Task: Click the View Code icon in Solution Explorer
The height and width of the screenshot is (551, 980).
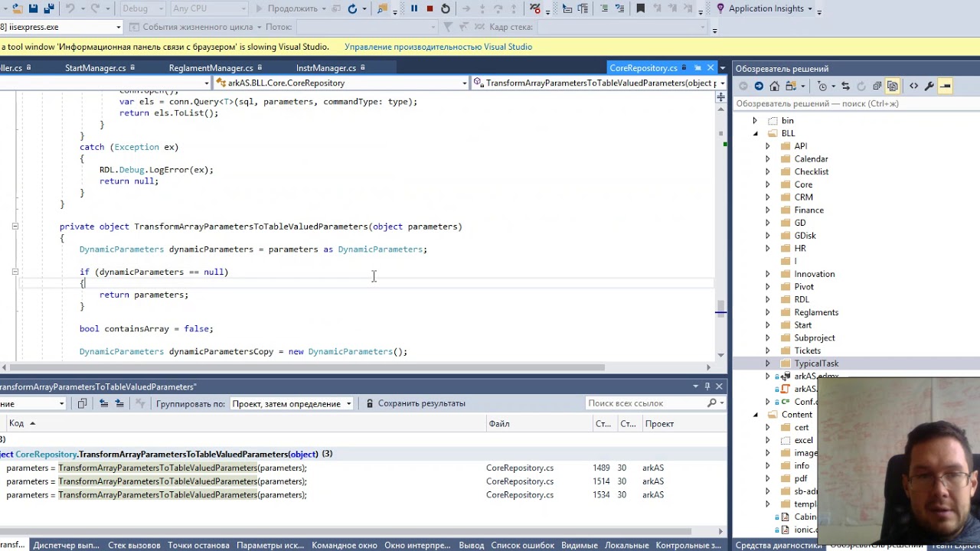Action: tap(913, 86)
